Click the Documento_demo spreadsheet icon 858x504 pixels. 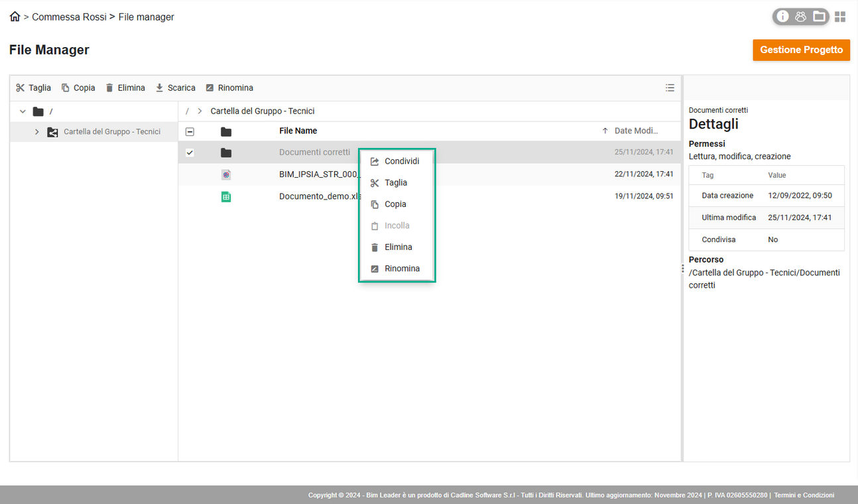226,196
